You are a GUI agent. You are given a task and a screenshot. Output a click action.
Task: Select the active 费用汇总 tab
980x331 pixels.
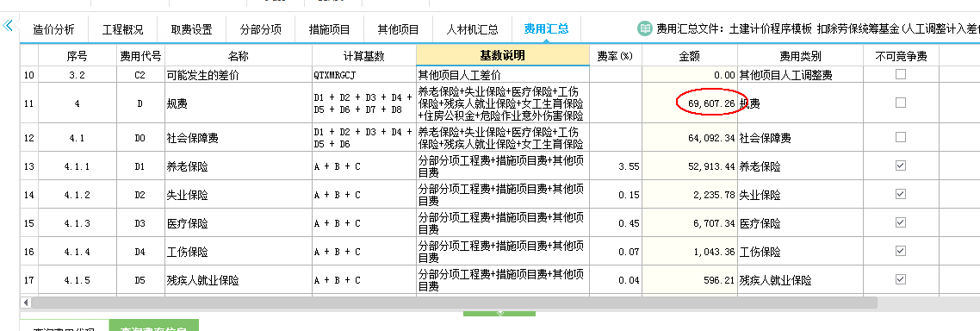pyautogui.click(x=546, y=29)
